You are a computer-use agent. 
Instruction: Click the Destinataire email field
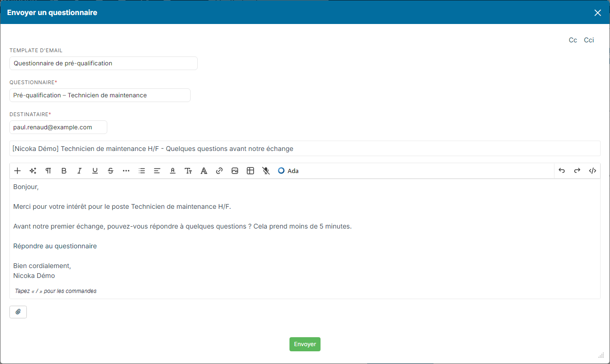[58, 127]
